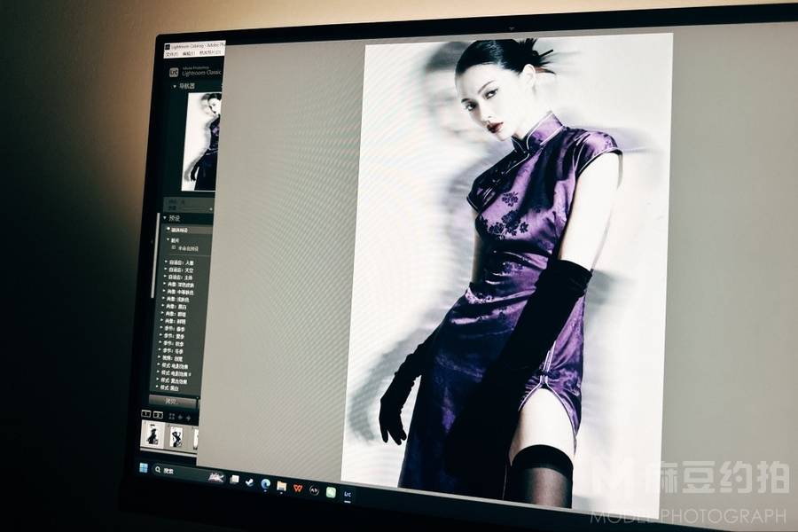Viewport: 798px width, 532px height.
Task: Collapse the 预设 presets panel
Action: (x=164, y=218)
